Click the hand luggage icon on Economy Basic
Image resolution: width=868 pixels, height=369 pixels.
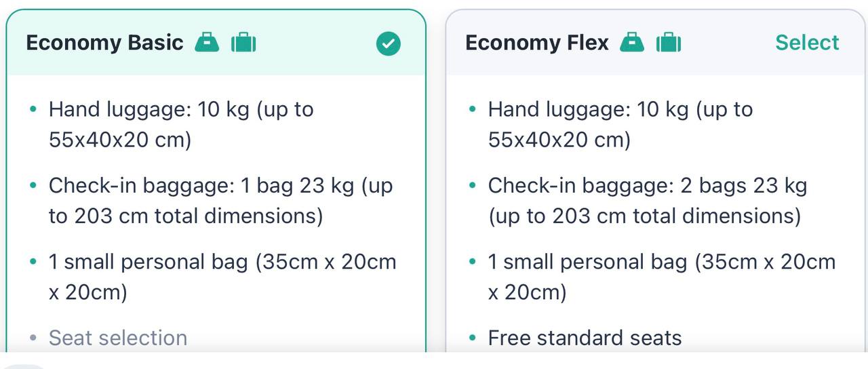(207, 43)
